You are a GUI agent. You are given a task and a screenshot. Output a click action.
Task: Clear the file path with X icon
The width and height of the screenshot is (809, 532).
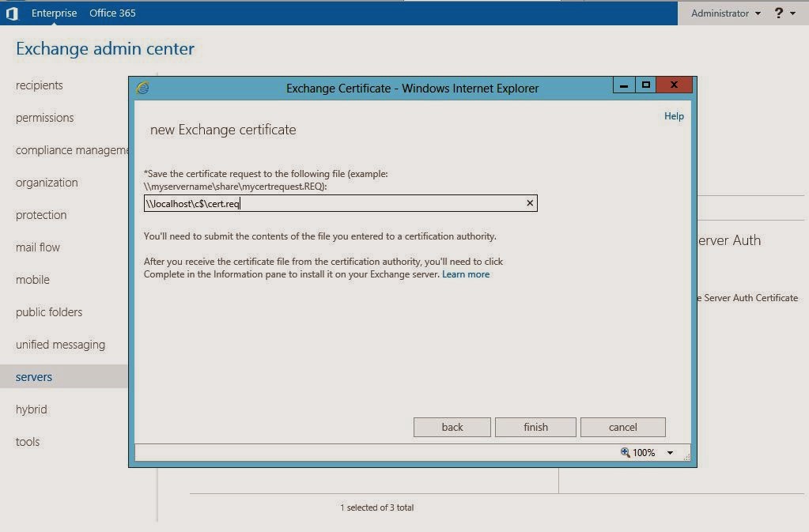[530, 203]
